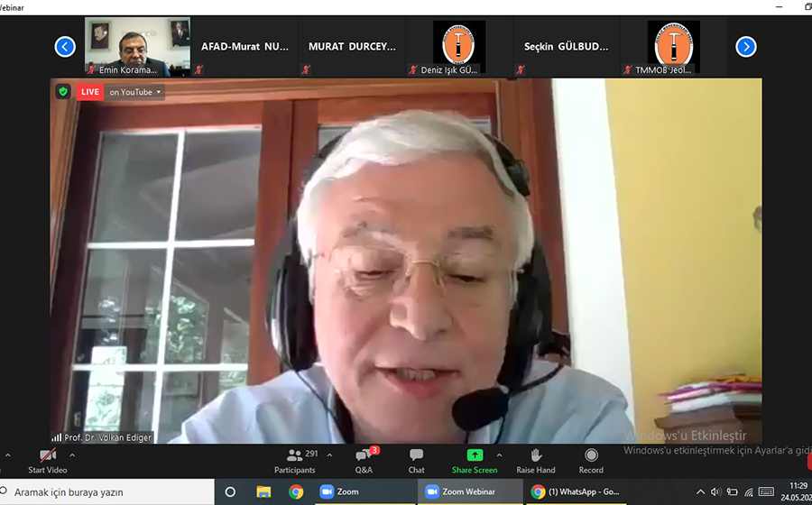Open the 'on YouTube' live dropdown
This screenshot has height=505, width=812.
click(x=134, y=92)
